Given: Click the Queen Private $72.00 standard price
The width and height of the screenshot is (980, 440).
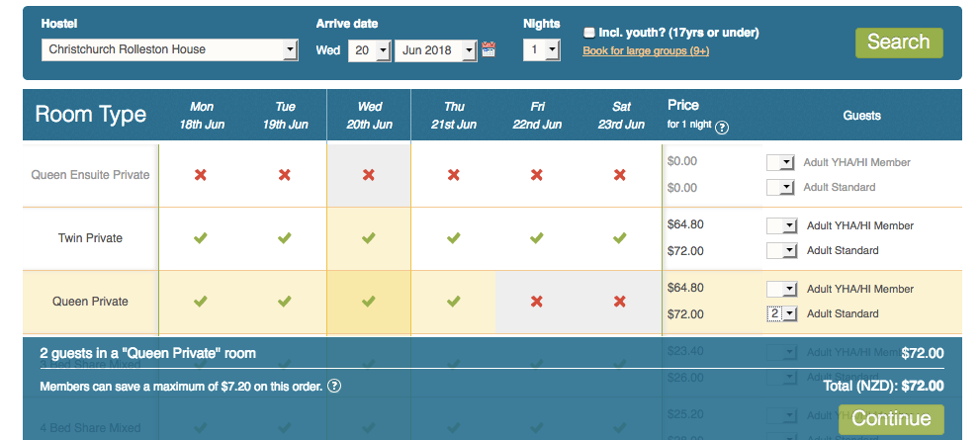Looking at the screenshot, I should tap(685, 314).
